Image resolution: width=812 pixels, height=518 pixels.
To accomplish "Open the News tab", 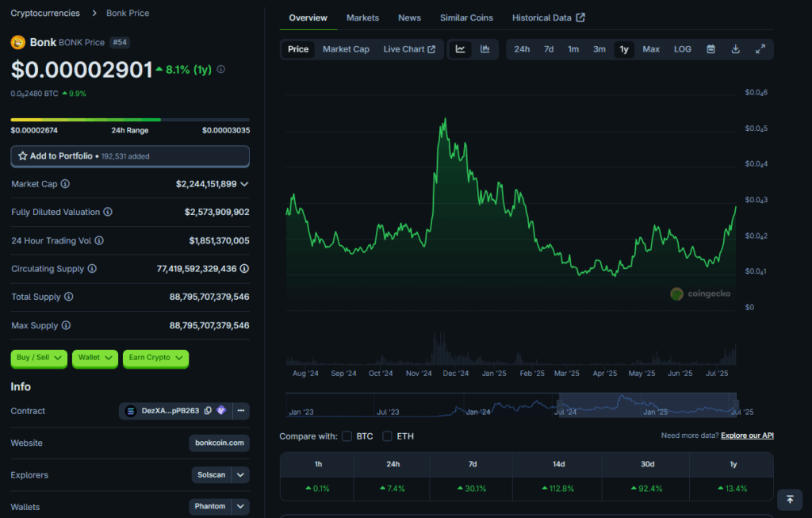I will tap(409, 17).
